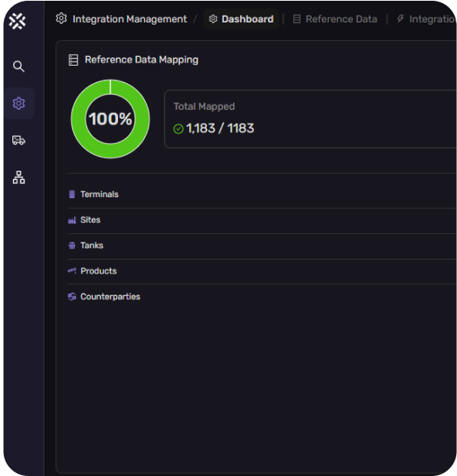The image size is (457, 476).
Task: Click the Reference Data Mapping table icon
Action: click(x=73, y=59)
